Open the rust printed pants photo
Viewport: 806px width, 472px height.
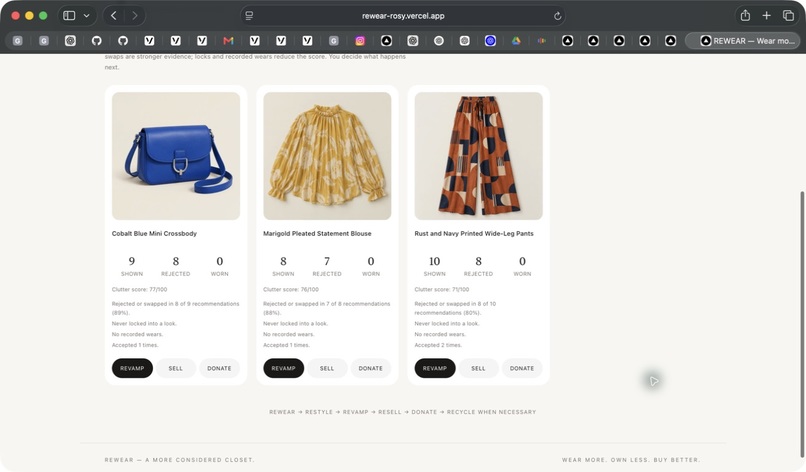coord(479,156)
